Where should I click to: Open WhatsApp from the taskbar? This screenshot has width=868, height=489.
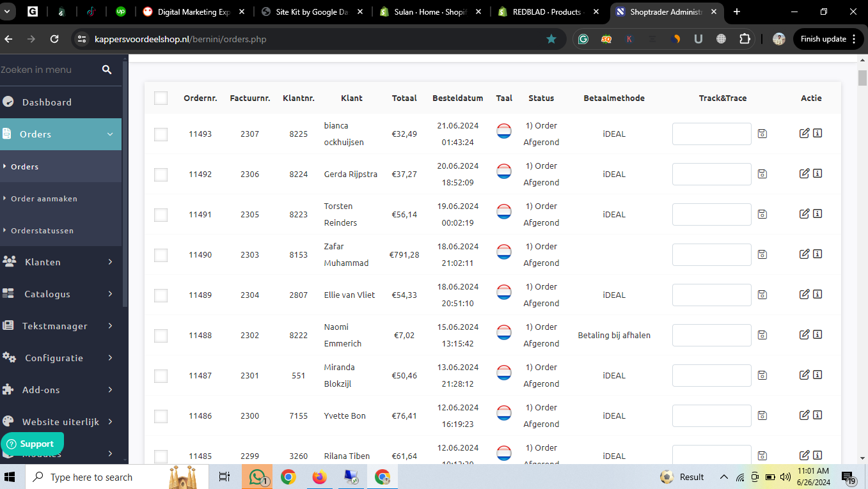(257, 477)
